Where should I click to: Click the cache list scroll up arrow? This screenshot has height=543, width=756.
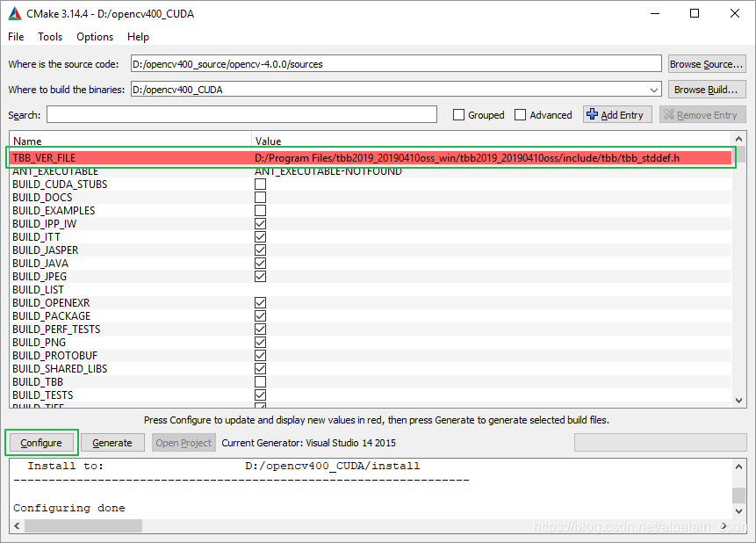739,139
